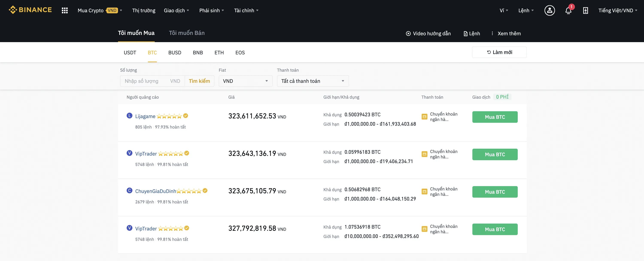Open the apps grid menu icon
Viewport: 644px width, 261px height.
[x=65, y=11]
